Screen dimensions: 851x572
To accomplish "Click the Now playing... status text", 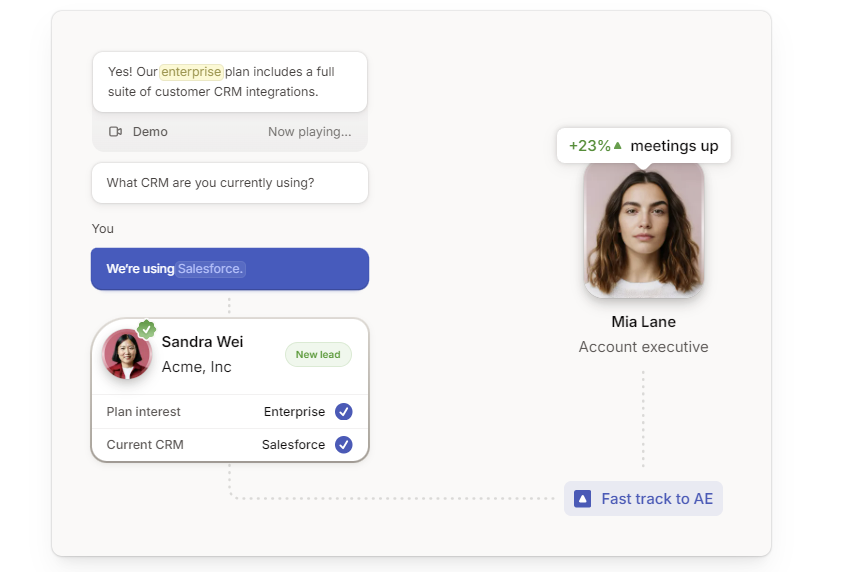I will tap(309, 132).
